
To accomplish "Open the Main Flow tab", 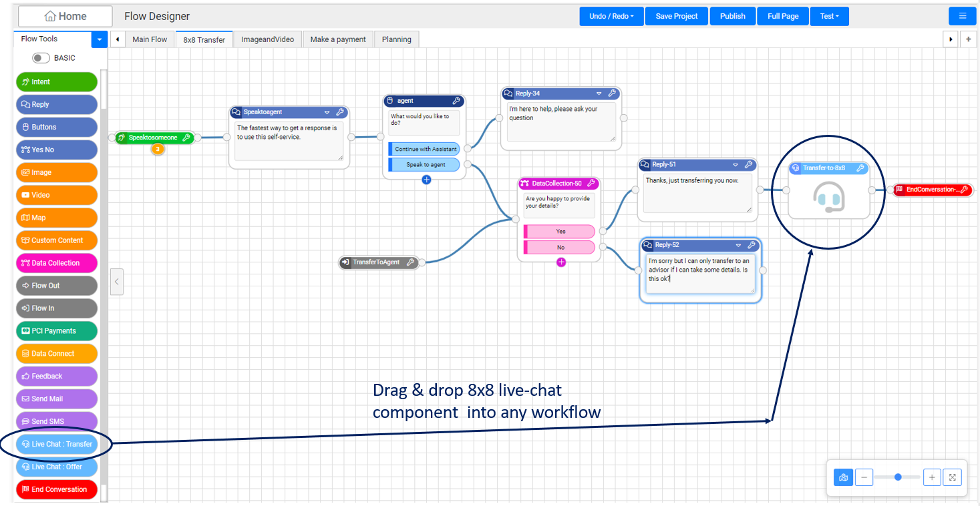I will (149, 39).
